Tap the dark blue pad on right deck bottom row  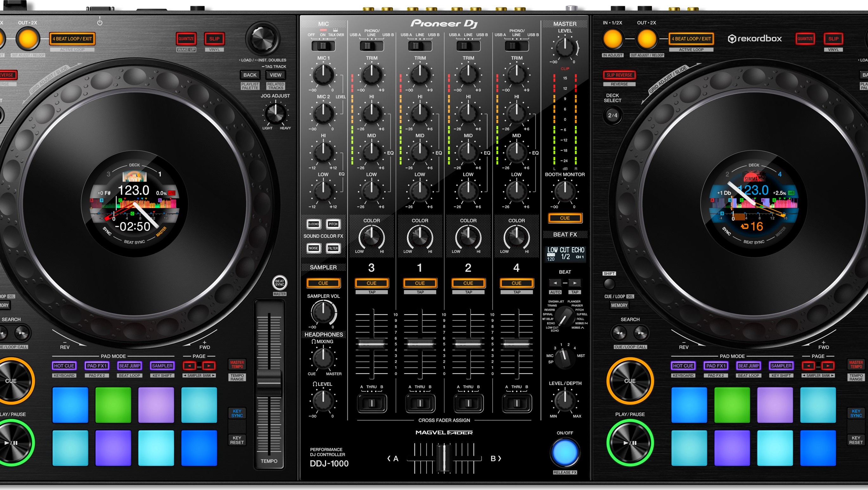(818, 448)
